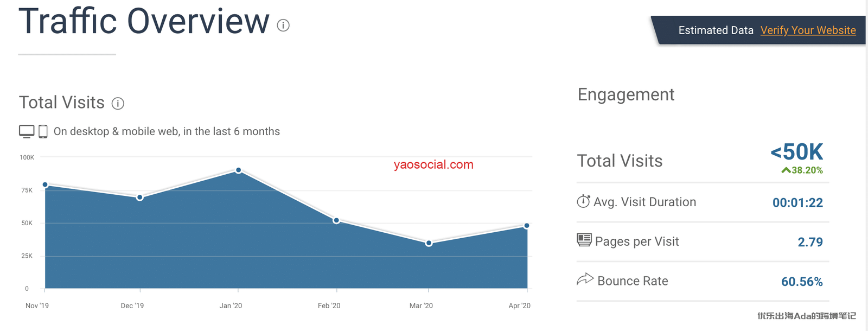The height and width of the screenshot is (331, 868).
Task: Click the green upward trend arrow
Action: [786, 170]
